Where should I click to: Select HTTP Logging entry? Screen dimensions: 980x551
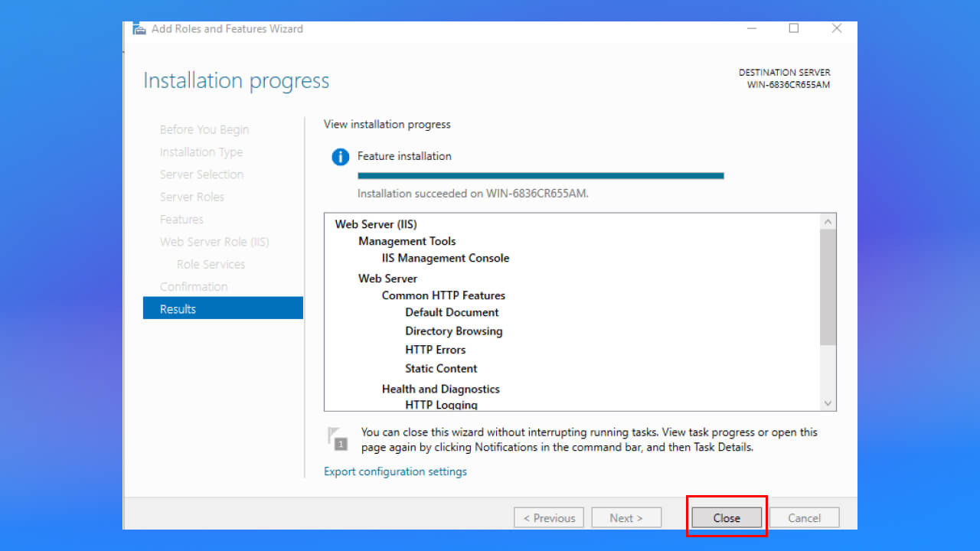442,405
